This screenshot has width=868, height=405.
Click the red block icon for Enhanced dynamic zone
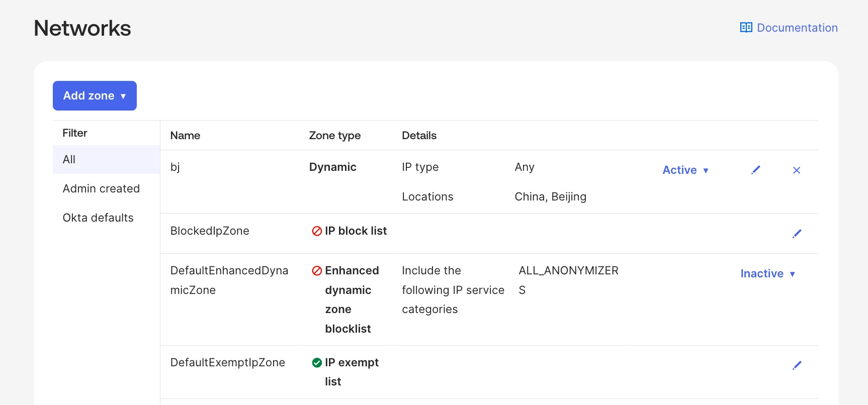pyautogui.click(x=317, y=271)
